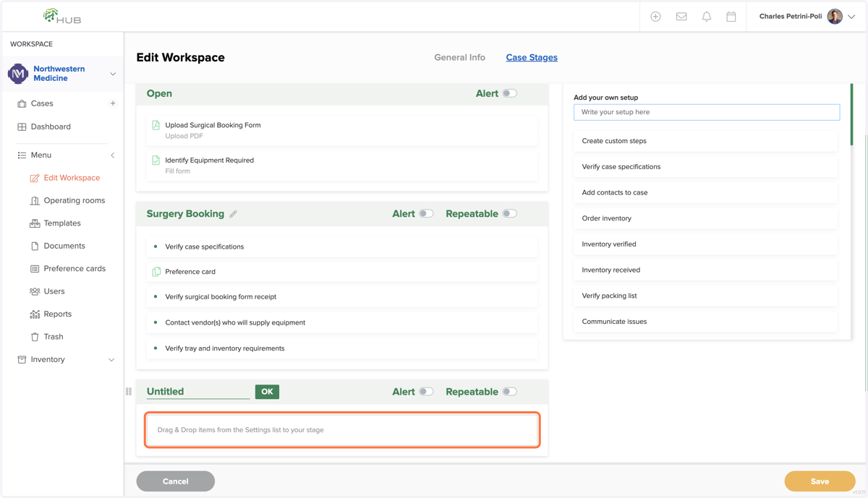Select Create custom steps setup item
This screenshot has width=868, height=498.
pyautogui.click(x=706, y=141)
